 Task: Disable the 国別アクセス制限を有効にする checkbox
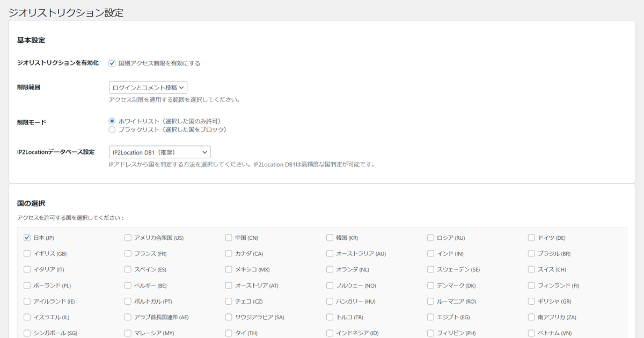coord(112,63)
